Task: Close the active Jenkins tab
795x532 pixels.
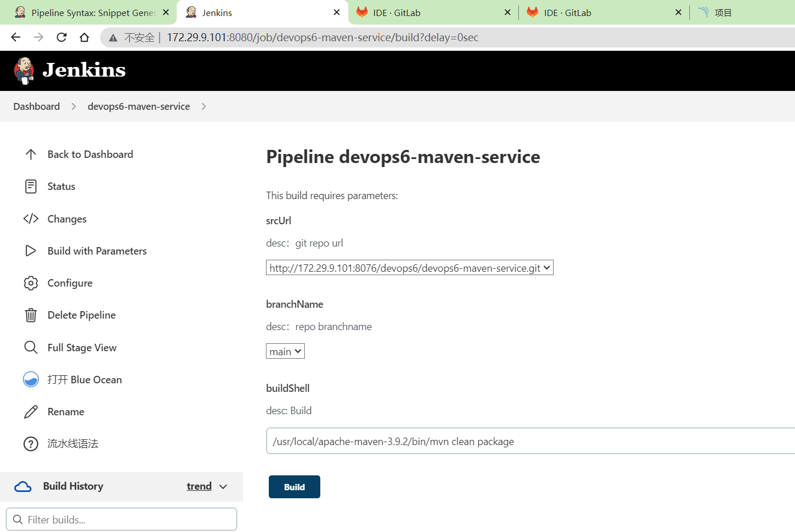Action: [x=336, y=12]
